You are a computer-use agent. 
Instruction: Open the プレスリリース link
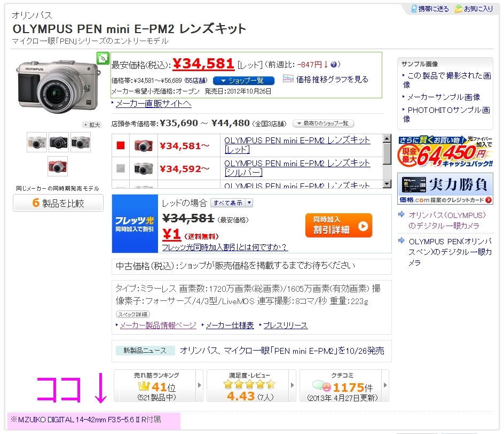286,325
